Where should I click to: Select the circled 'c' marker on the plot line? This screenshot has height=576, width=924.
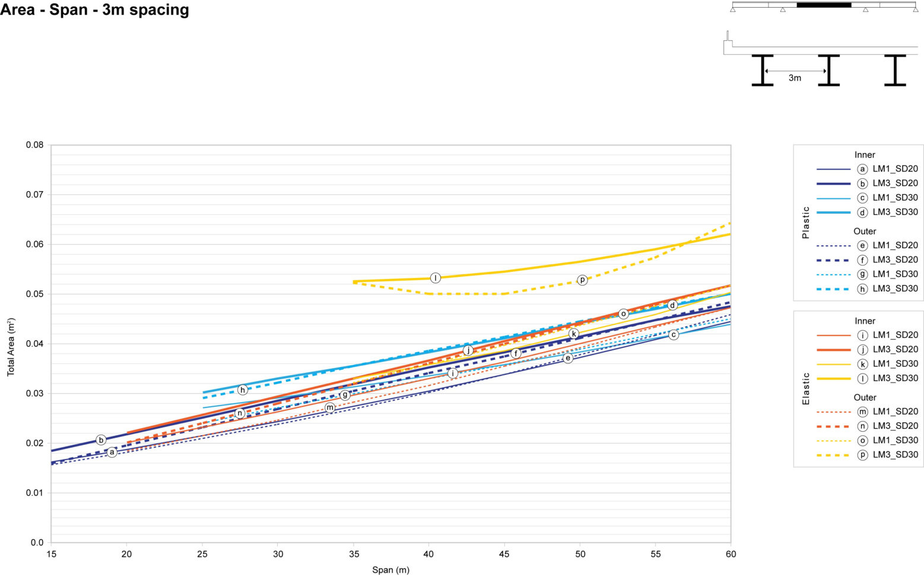pyautogui.click(x=674, y=335)
